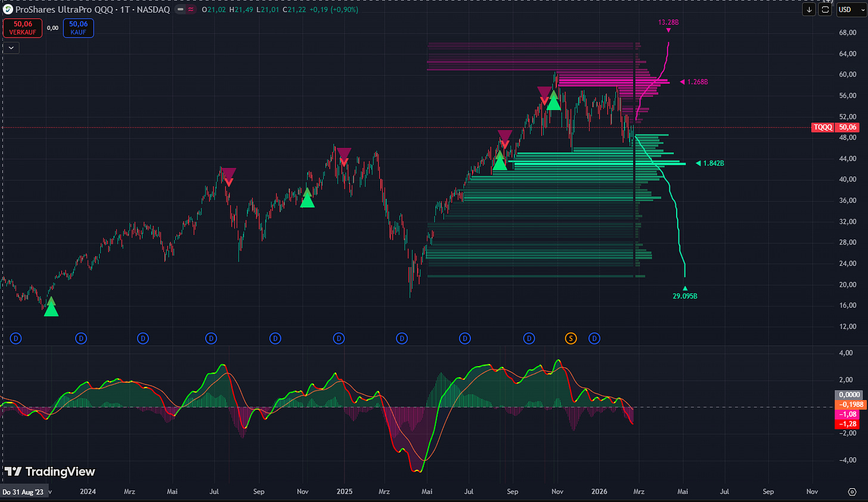Click the dividend D marker just before 2024
The width and height of the screenshot is (868, 502).
pyautogui.click(x=81, y=339)
